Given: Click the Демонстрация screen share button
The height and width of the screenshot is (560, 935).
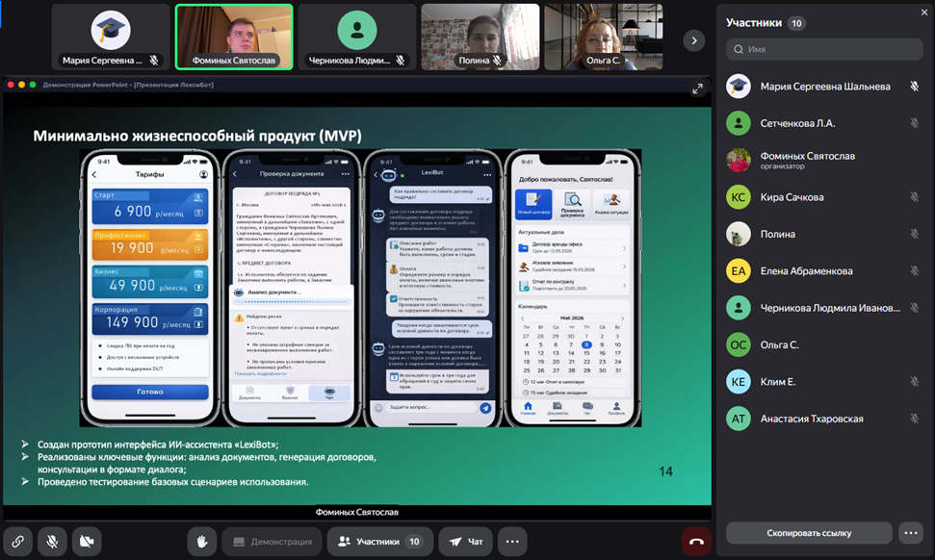Looking at the screenshot, I should [272, 542].
